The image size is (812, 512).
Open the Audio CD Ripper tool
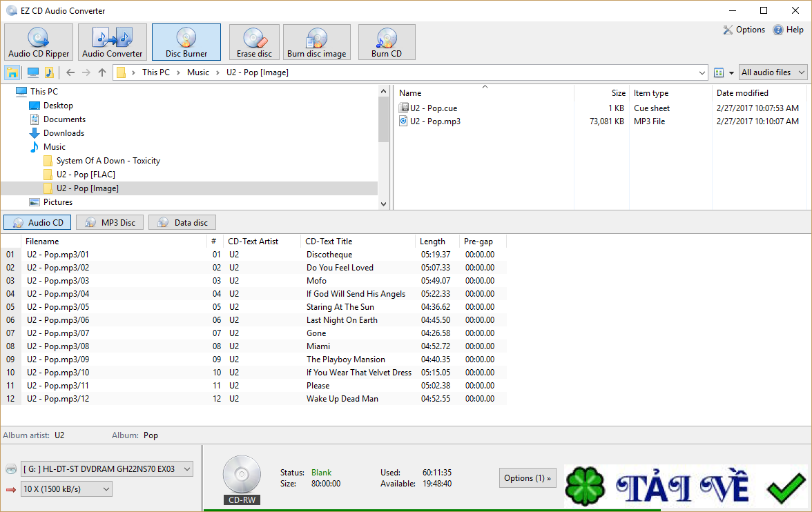38,42
